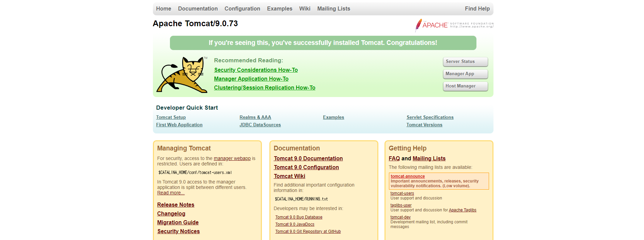Click the Getting Help heading
The height and width of the screenshot is (240, 644).
pos(408,148)
